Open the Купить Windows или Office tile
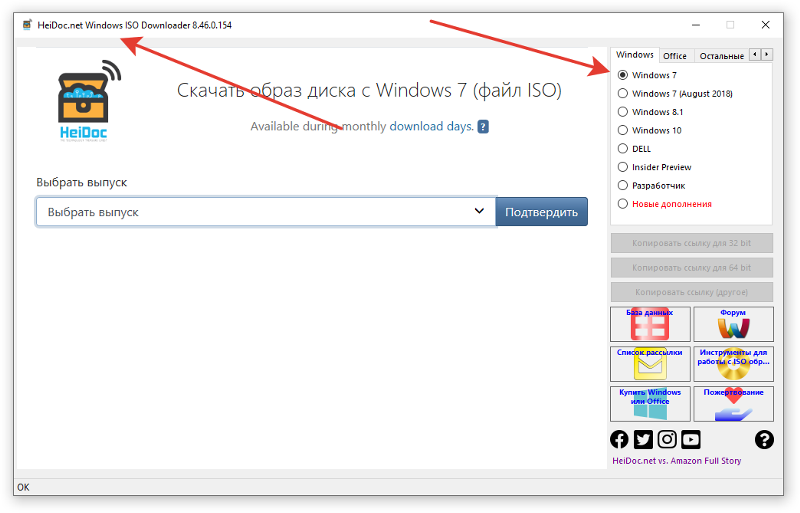Image resolution: width=800 pixels, height=513 pixels. [x=650, y=404]
